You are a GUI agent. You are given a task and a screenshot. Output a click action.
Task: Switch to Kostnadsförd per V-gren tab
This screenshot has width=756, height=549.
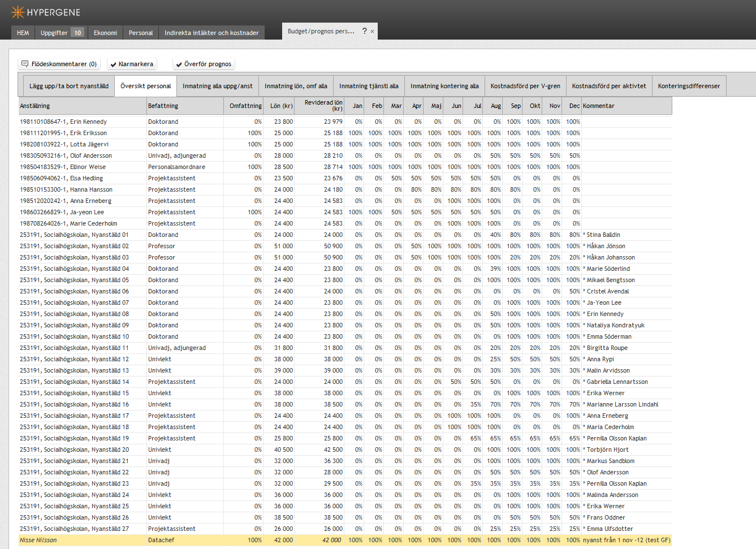pos(525,86)
